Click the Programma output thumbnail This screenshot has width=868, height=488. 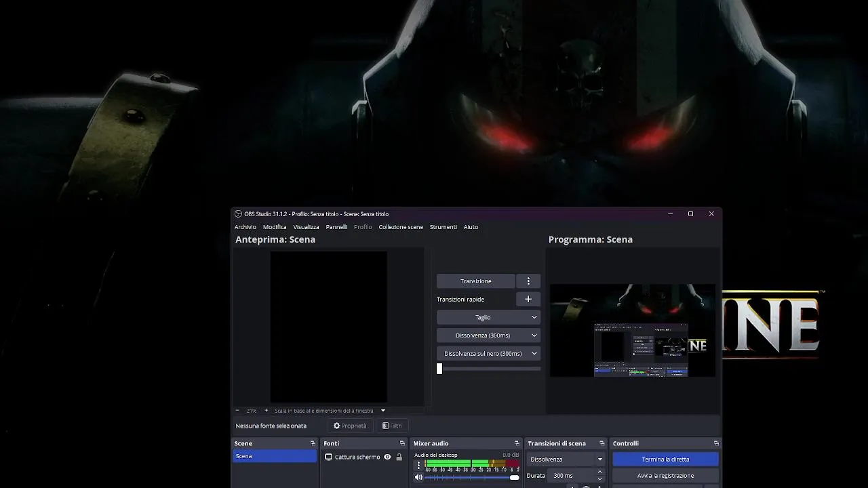(x=632, y=330)
